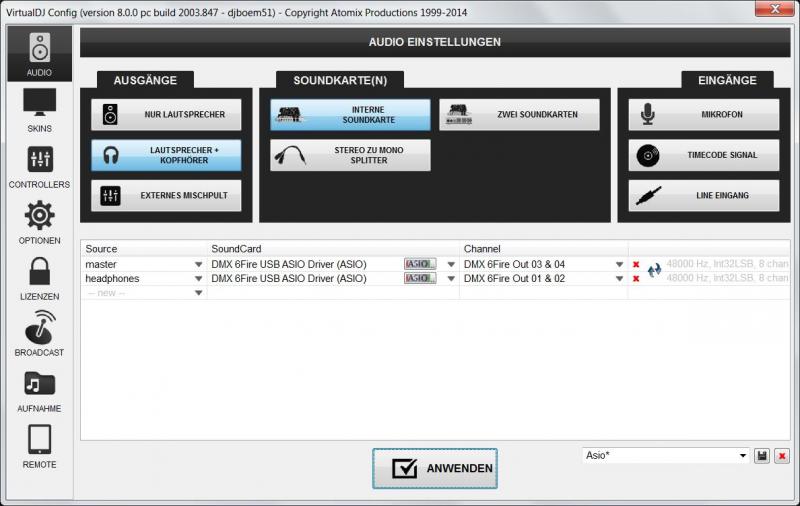Viewport: 800px width, 506px height.
Task: Open the Aufnahme recording section
Action: [39, 391]
